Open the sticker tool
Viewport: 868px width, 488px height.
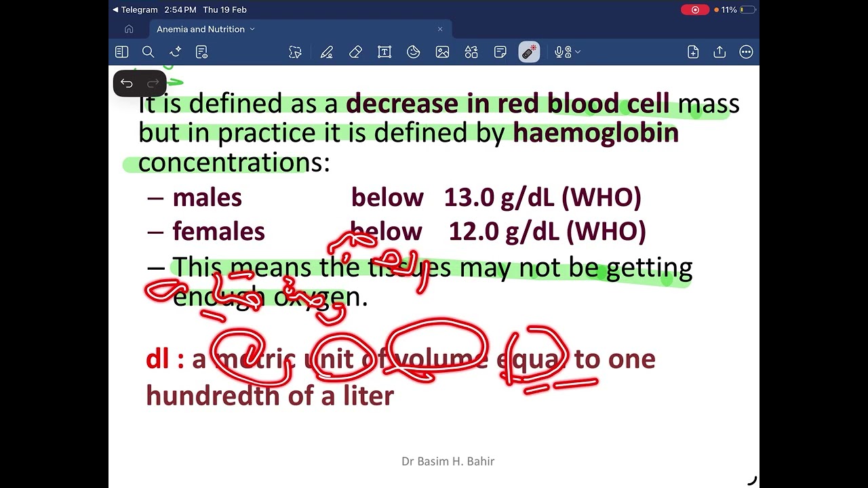click(414, 52)
